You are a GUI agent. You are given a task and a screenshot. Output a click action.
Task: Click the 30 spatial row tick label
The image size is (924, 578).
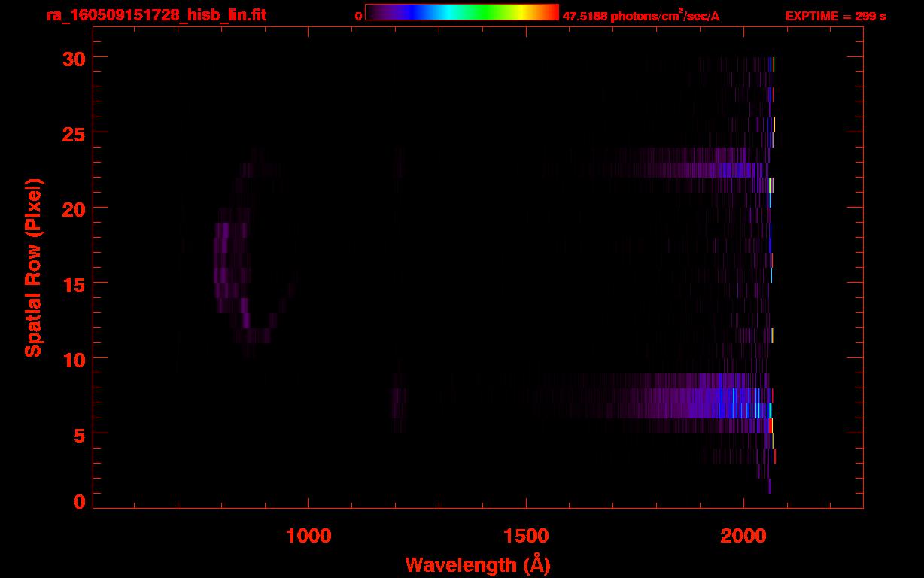click(73, 58)
